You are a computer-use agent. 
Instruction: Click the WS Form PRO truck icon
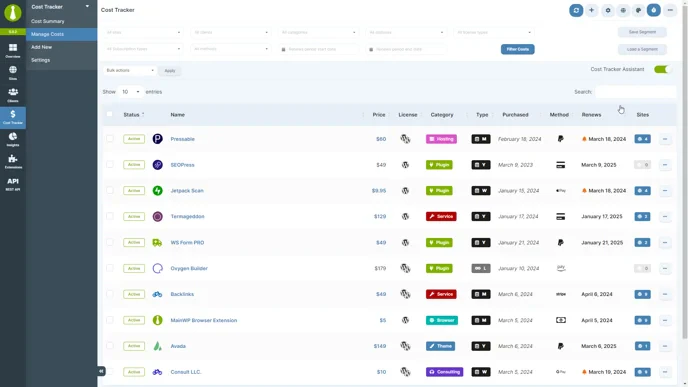tap(157, 242)
